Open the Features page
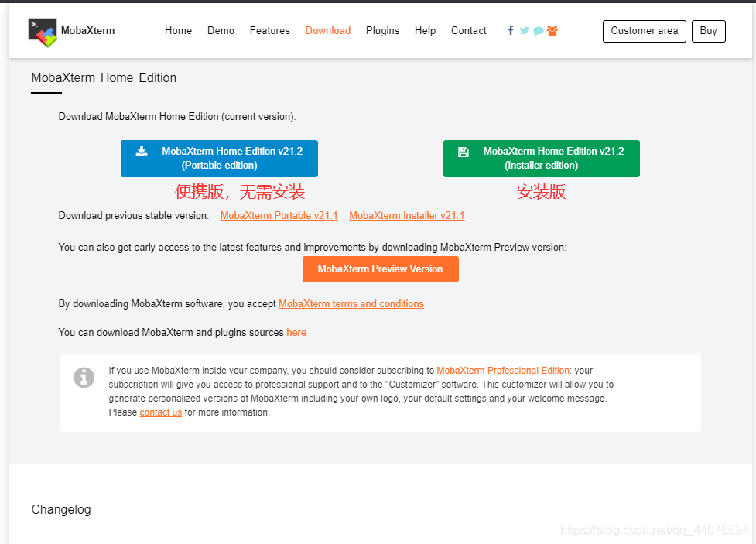The height and width of the screenshot is (544, 756). click(269, 31)
